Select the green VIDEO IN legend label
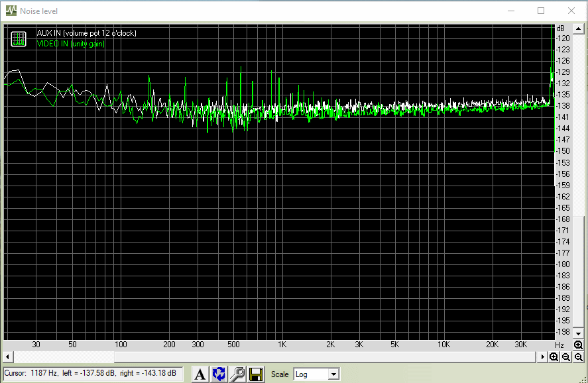 70,44
